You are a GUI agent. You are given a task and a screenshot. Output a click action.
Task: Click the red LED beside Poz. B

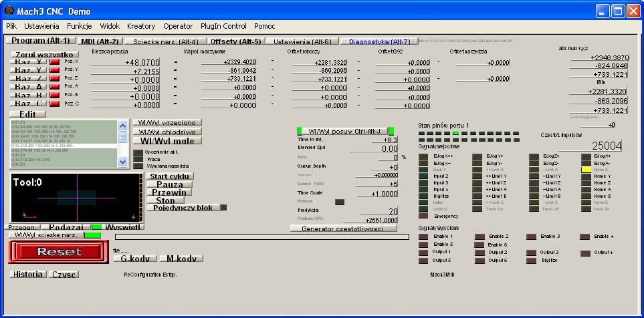coord(55,95)
